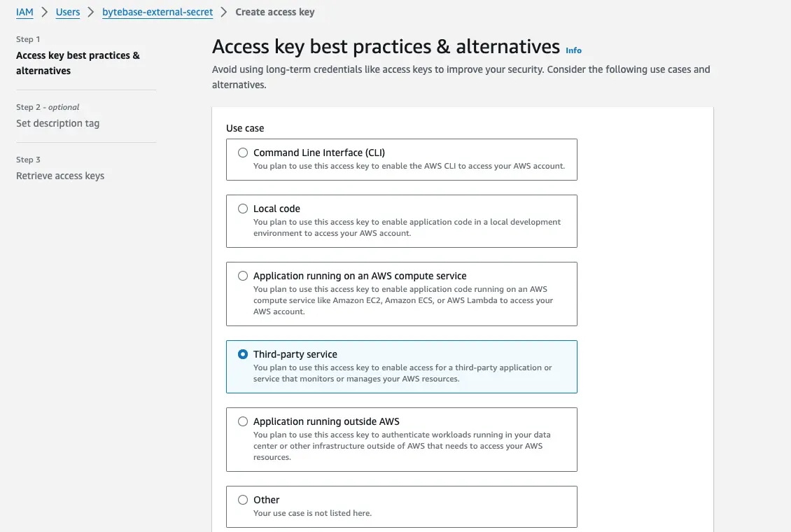Go to Retrieve access keys step

tap(60, 176)
